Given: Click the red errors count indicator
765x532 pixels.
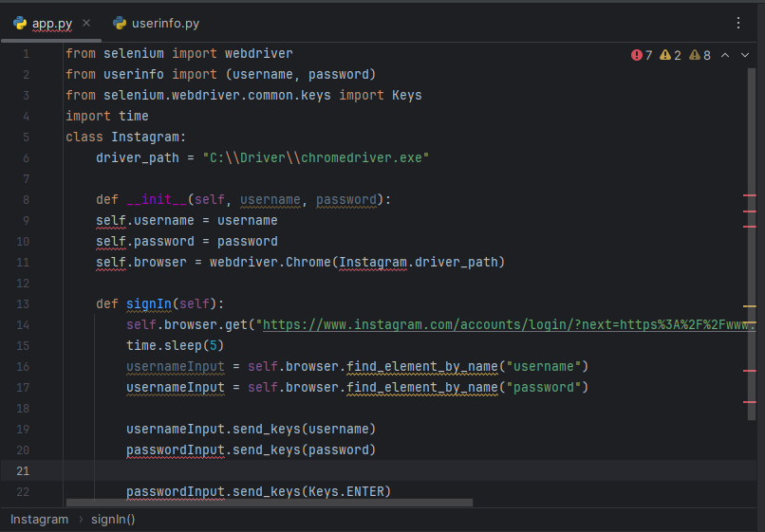Looking at the screenshot, I should pos(642,55).
